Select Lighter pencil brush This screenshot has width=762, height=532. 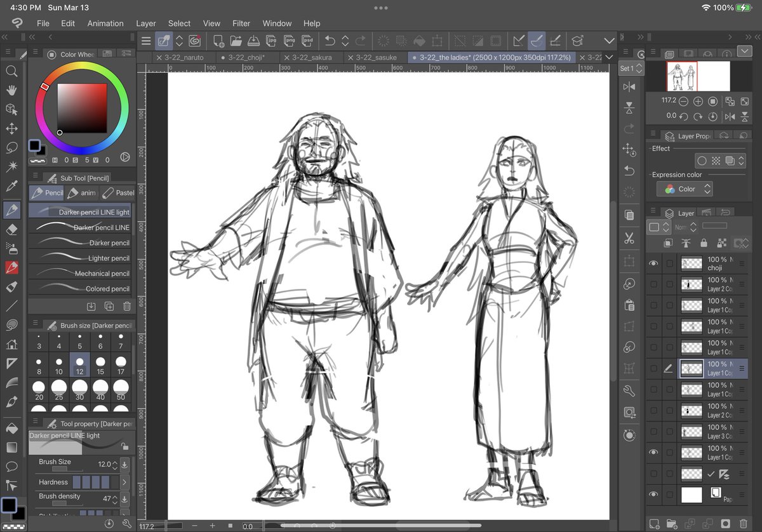pos(80,258)
